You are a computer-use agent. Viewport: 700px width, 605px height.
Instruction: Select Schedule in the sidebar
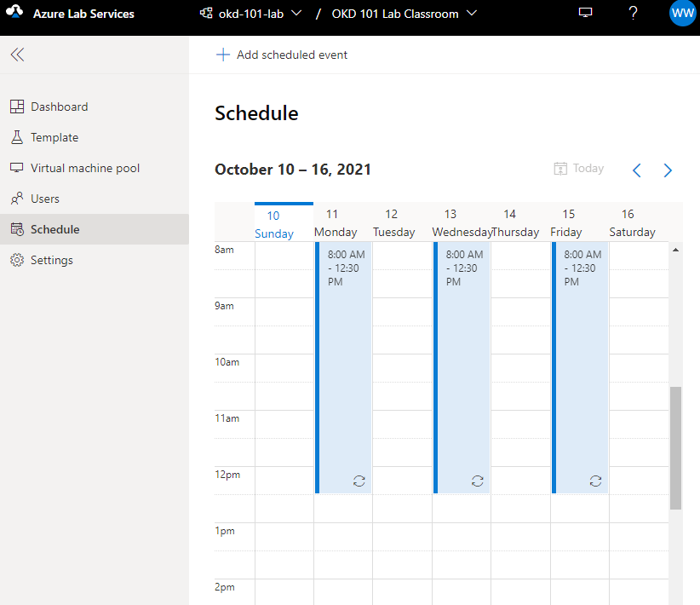pos(95,229)
